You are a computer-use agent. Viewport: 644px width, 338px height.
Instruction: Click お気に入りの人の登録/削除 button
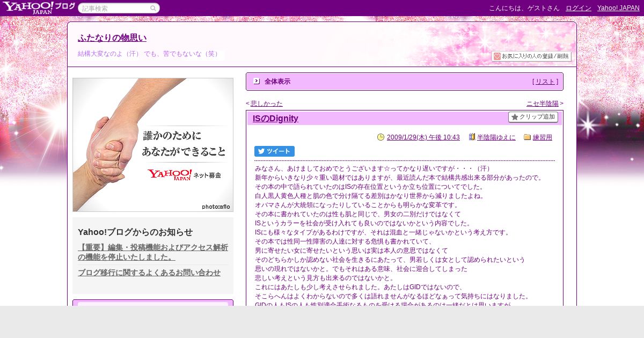coord(531,56)
